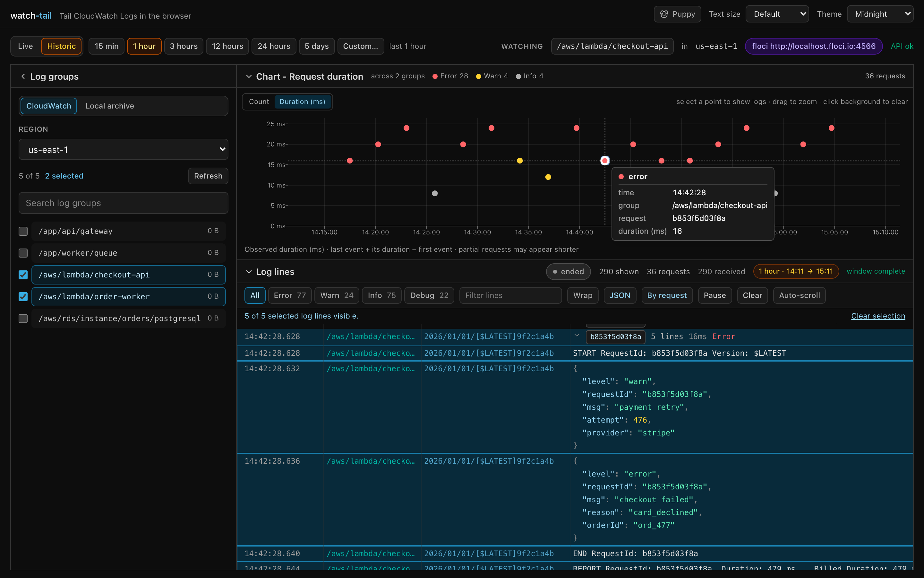Uncheck the /aws/lambda/checkout-api log group
The height and width of the screenshot is (578, 924).
click(x=23, y=275)
